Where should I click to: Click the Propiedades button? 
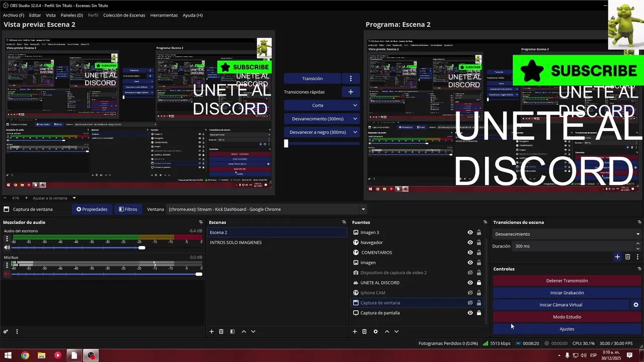point(92,209)
